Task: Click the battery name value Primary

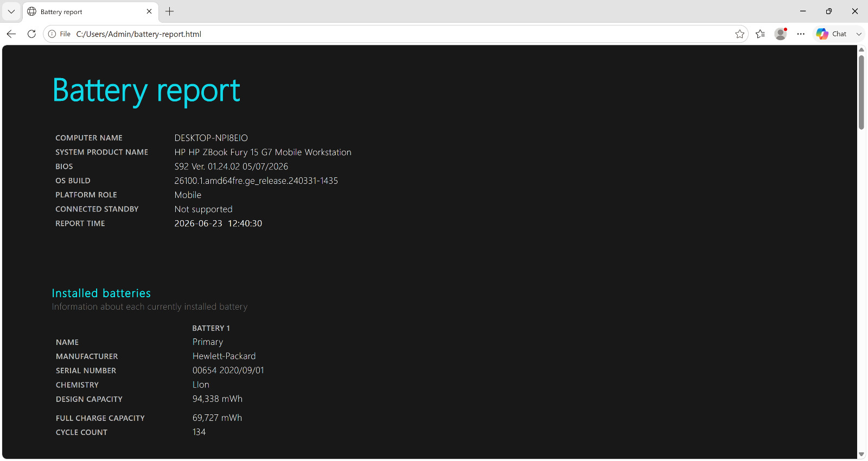Action: coord(208,342)
